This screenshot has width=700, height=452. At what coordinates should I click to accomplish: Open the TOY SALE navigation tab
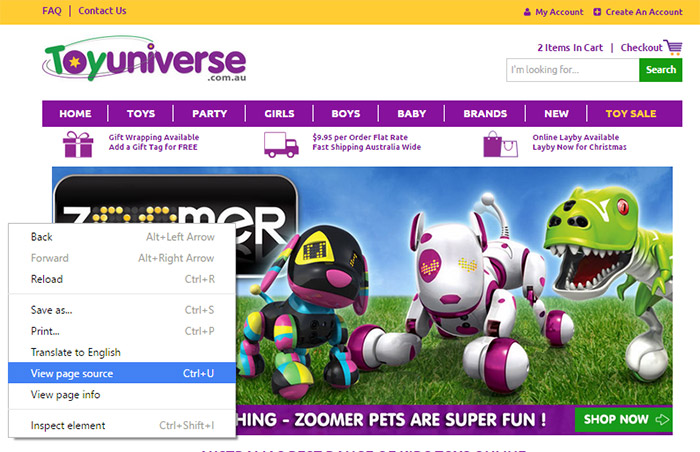click(630, 113)
